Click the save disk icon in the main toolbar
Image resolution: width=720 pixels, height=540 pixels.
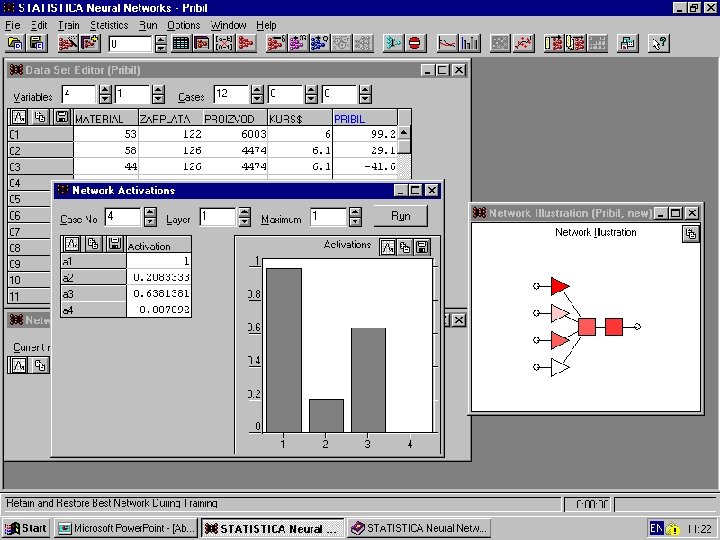(x=37, y=44)
